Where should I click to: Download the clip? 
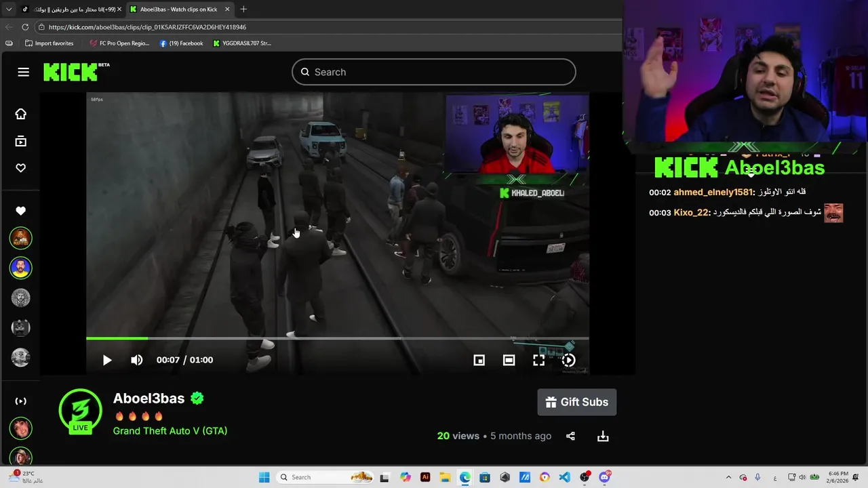(603, 436)
